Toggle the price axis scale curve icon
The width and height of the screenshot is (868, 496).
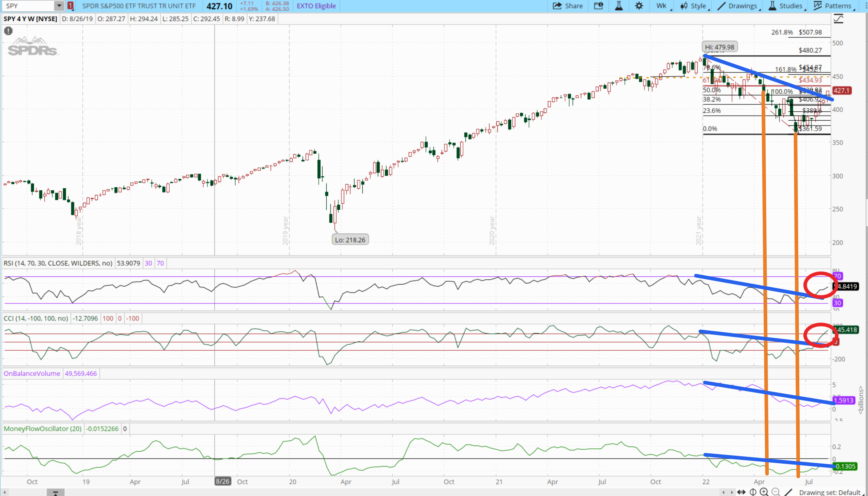[x=838, y=19]
